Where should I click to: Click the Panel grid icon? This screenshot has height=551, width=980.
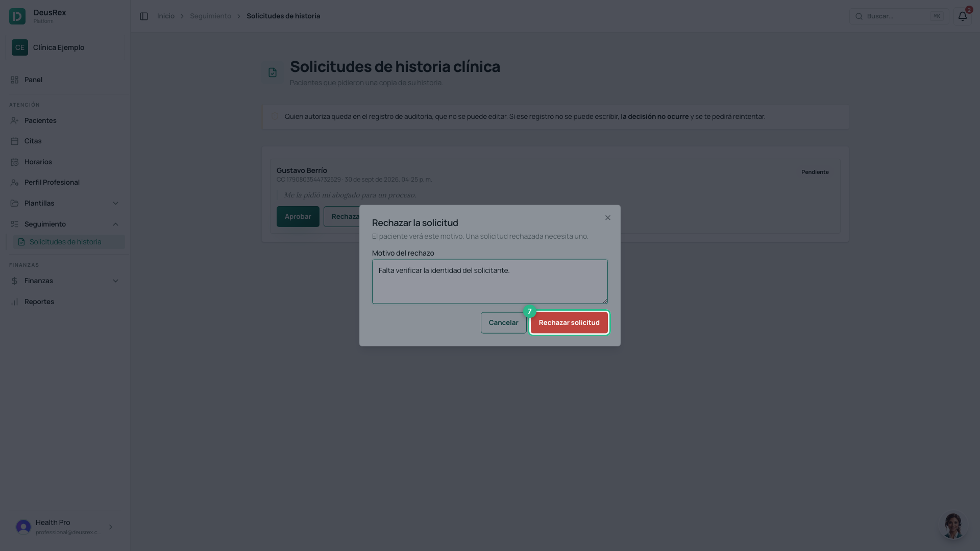tap(14, 80)
